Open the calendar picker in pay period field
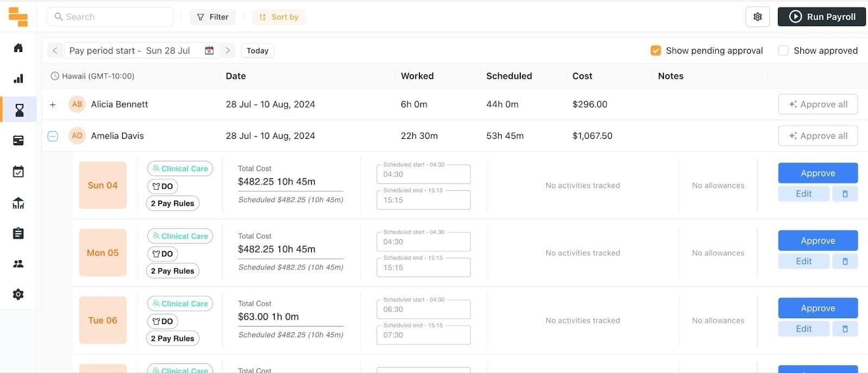 pyautogui.click(x=209, y=50)
